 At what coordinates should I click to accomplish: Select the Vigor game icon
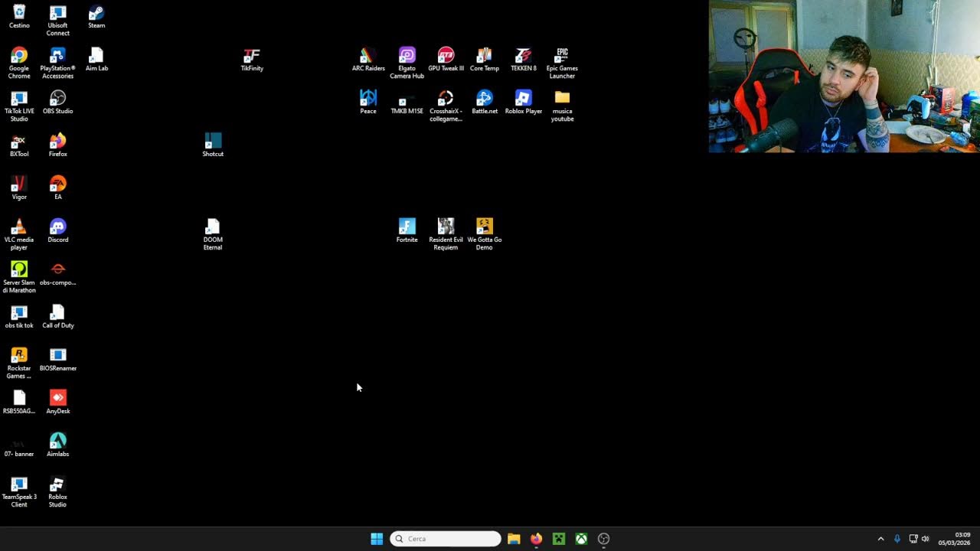pyautogui.click(x=19, y=187)
